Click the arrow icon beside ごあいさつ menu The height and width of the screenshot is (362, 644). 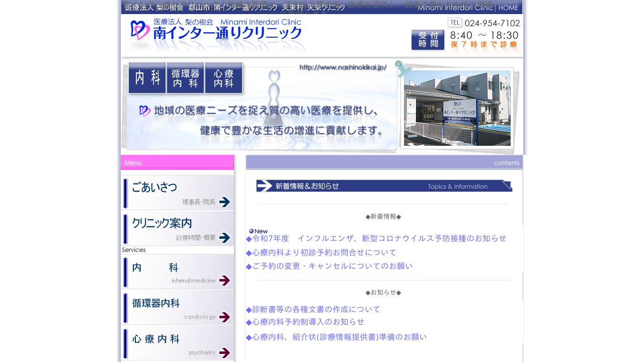coord(225,202)
